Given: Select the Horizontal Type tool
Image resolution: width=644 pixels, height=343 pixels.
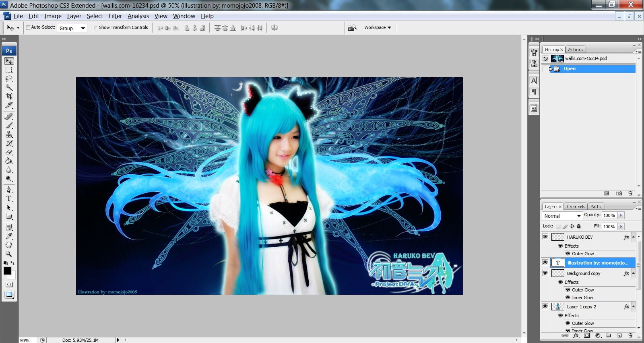Looking at the screenshot, I should [9, 198].
